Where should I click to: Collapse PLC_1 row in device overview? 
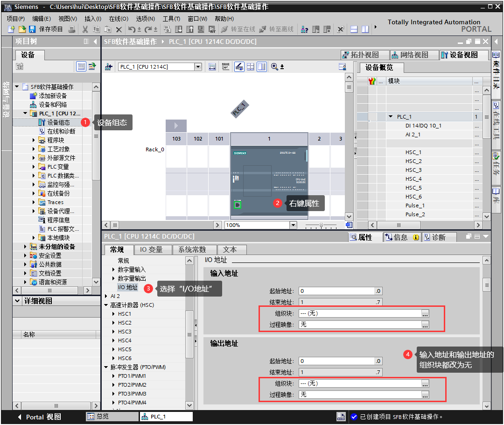tap(391, 116)
